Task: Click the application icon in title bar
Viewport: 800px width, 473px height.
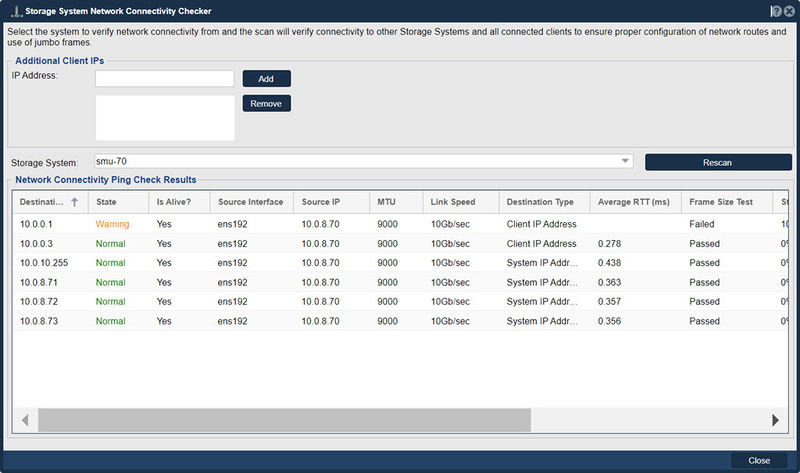Action: coord(16,11)
